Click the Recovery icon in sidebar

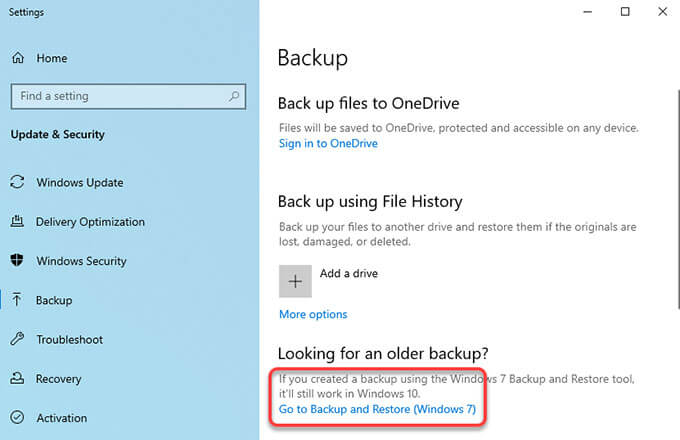click(17, 378)
